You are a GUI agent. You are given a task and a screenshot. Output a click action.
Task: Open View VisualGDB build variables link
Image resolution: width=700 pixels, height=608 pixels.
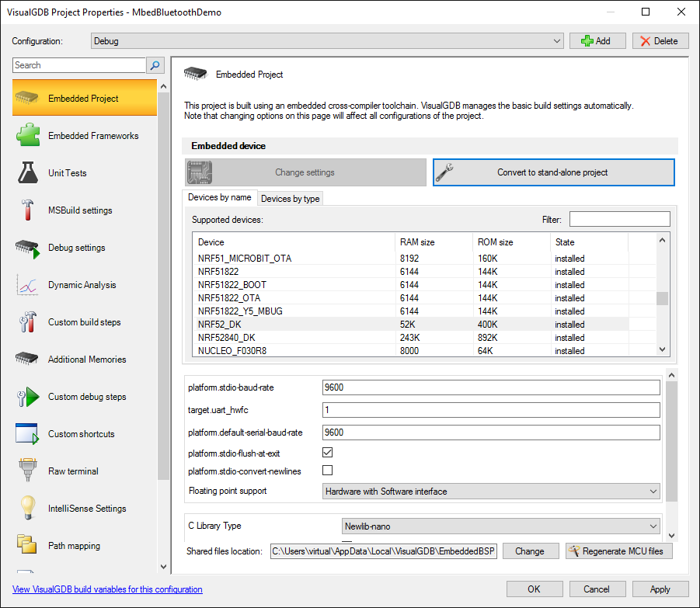point(107,589)
